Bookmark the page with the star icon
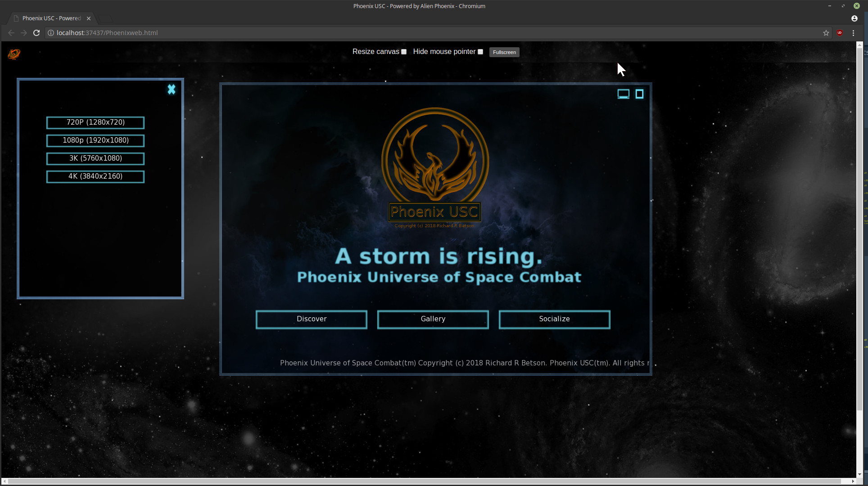 coord(826,33)
